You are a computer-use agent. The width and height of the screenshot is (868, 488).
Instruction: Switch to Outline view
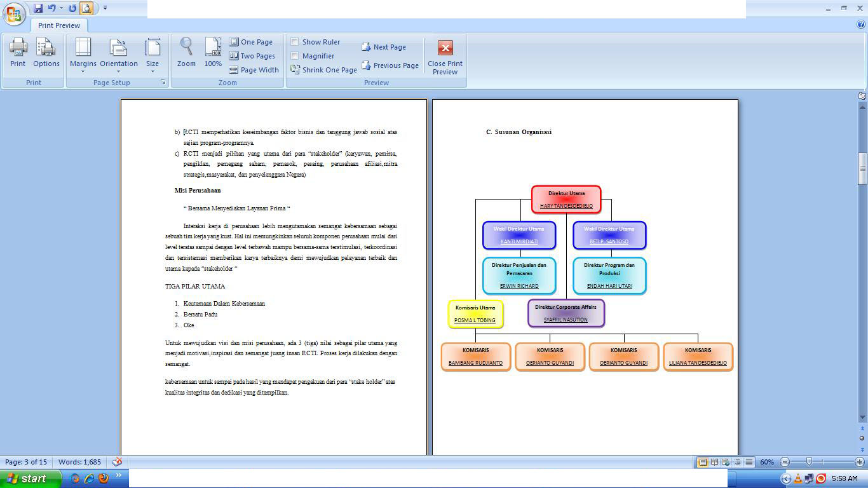tap(738, 462)
